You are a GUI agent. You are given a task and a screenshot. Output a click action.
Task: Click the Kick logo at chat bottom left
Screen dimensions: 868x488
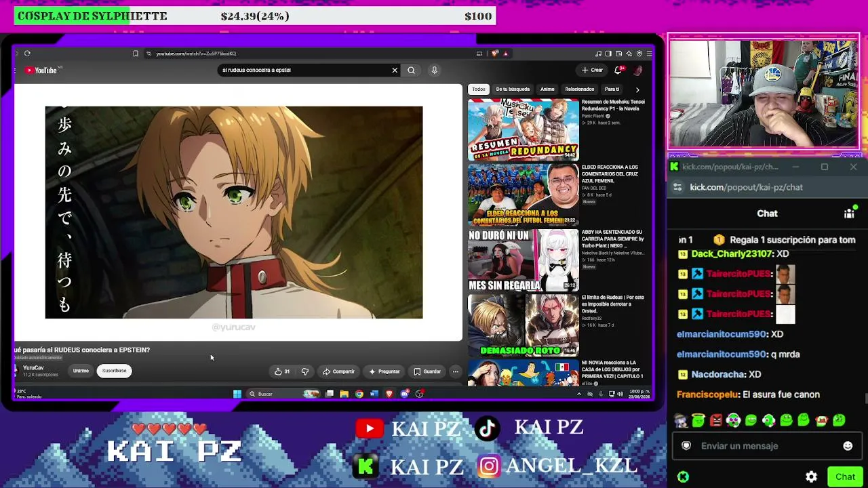684,476
